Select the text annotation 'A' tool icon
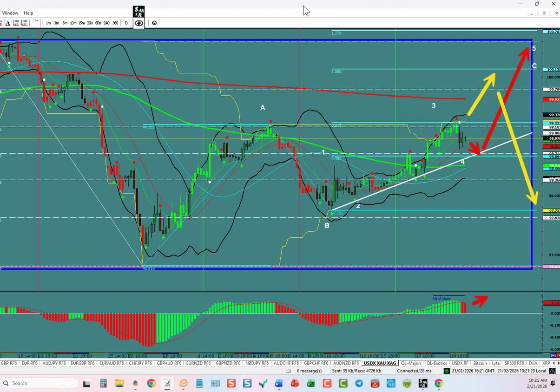Viewport: 560px width, 392px height. point(8,22)
